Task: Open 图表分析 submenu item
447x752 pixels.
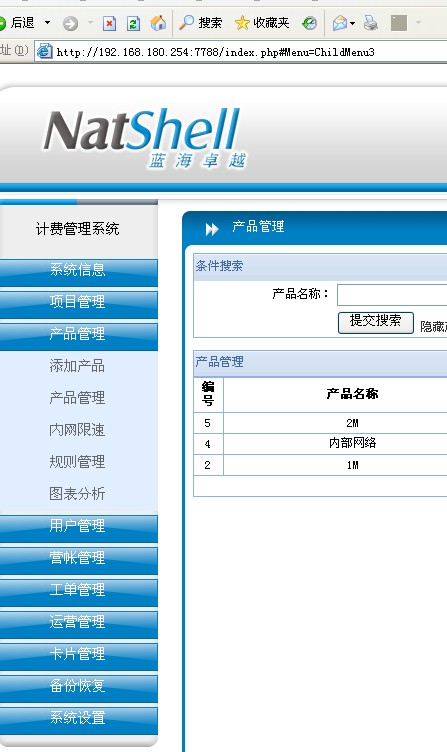Action: (77, 494)
